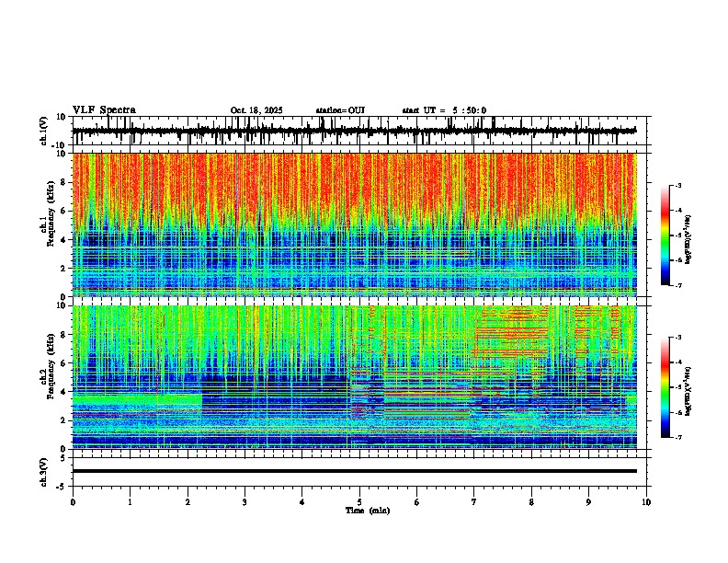Click the "6" kHz tick on ch.1 spectrogram
The width and height of the screenshot is (728, 563).
pos(64,211)
